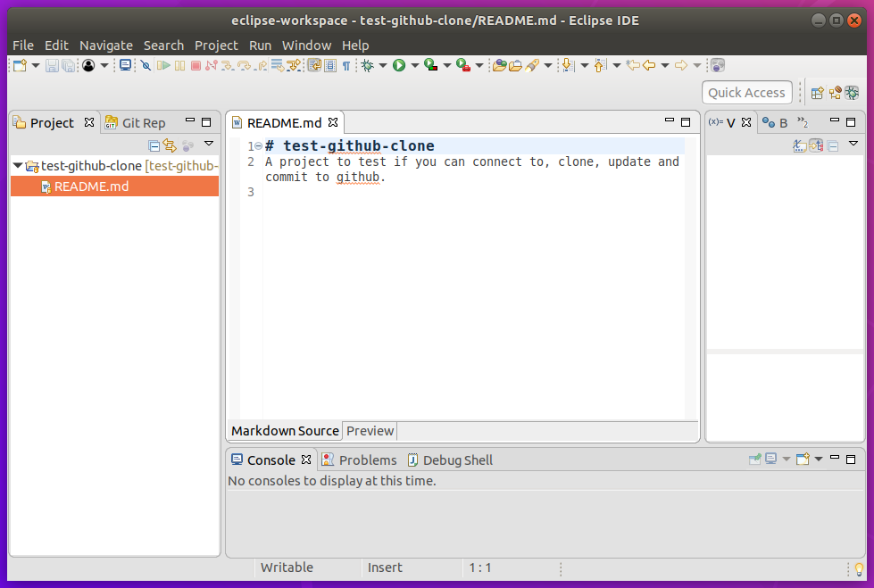Click the Open Type icon
The image size is (874, 588).
pyautogui.click(x=499, y=65)
